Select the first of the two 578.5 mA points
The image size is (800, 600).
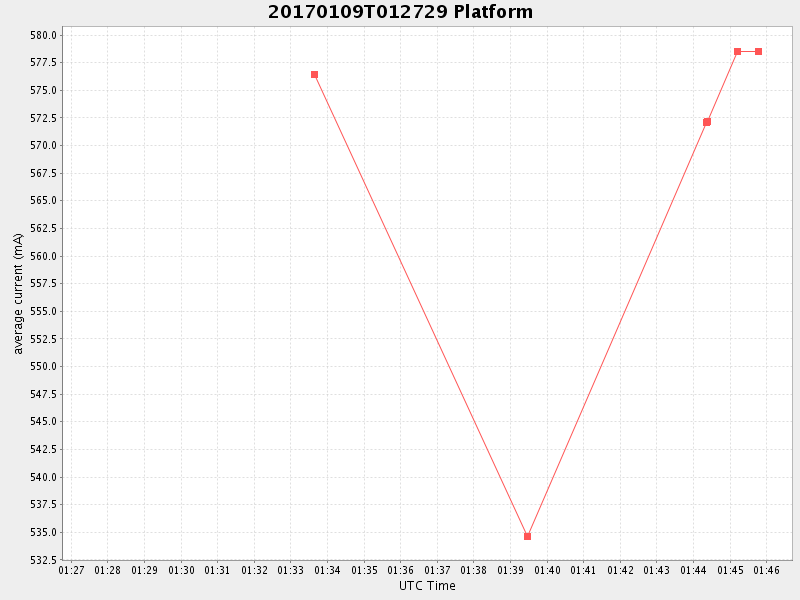(737, 51)
